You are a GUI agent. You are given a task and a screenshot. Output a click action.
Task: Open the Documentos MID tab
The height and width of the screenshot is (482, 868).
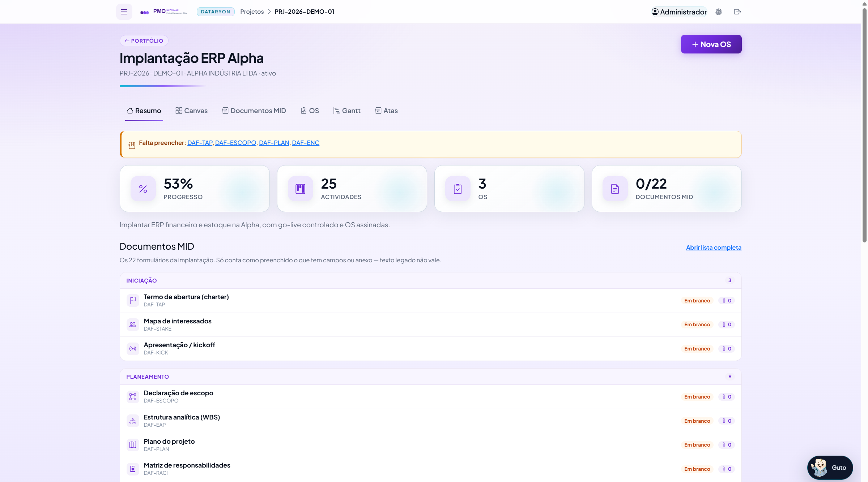tap(254, 111)
